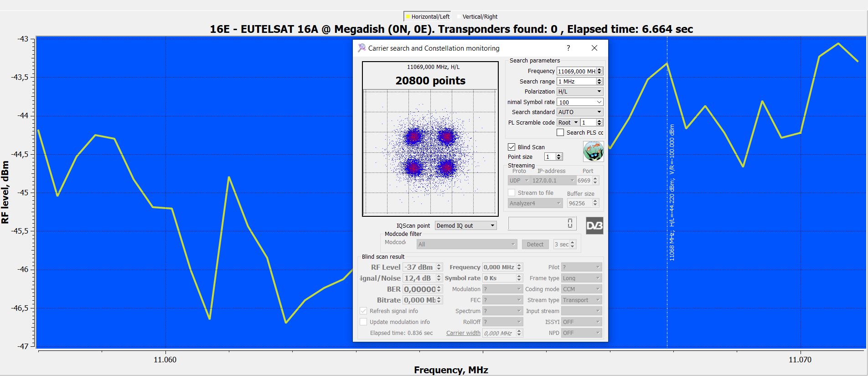The width and height of the screenshot is (868, 376).
Task: Enable the Search PLS code checkbox
Action: (560, 132)
